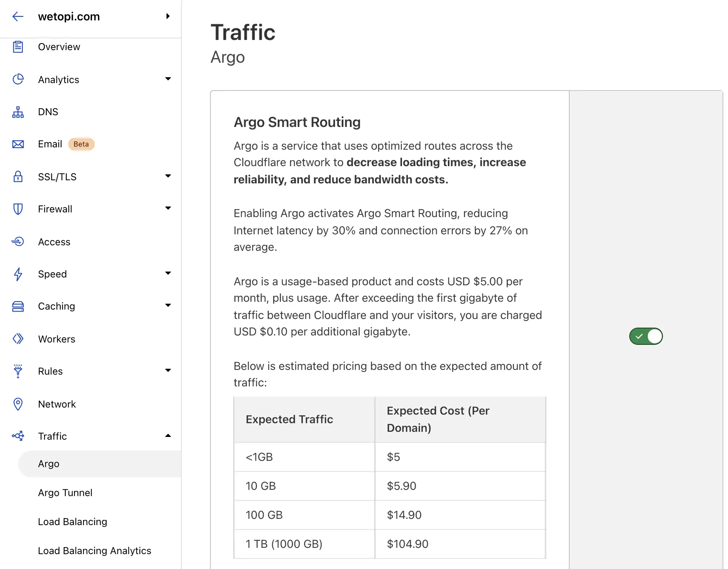The width and height of the screenshot is (728, 569).
Task: Click the Caching drive icon
Action: click(18, 306)
